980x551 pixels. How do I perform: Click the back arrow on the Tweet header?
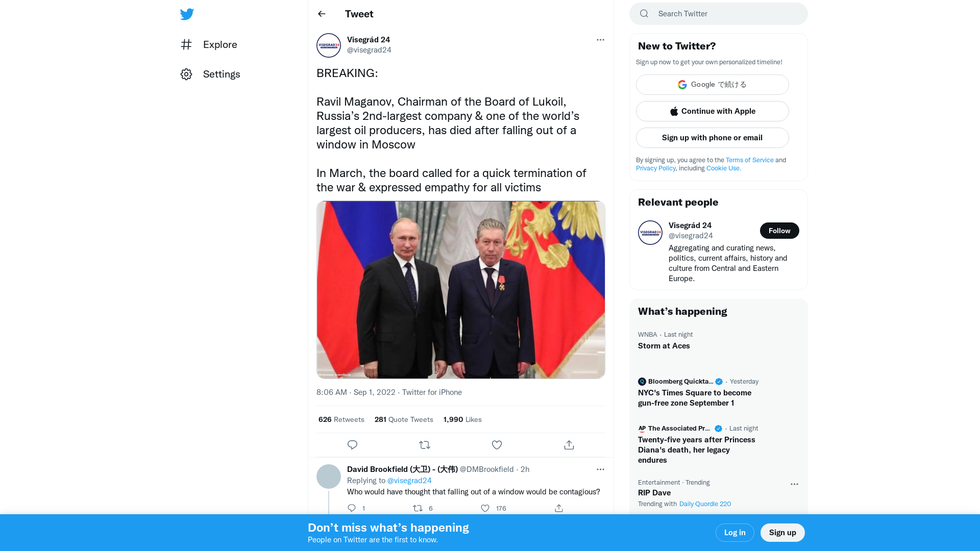click(321, 14)
